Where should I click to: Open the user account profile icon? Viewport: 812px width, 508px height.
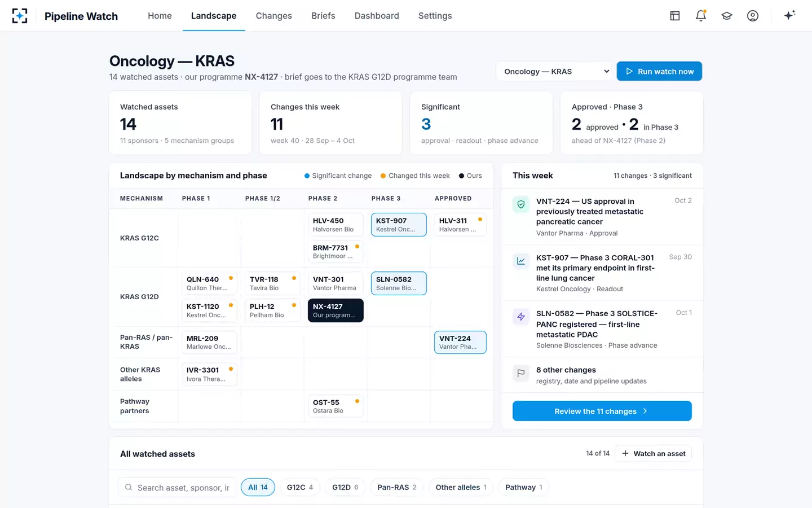click(x=753, y=16)
